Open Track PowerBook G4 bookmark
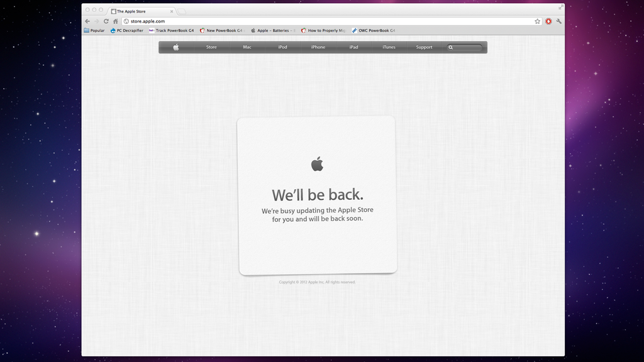 point(171,30)
